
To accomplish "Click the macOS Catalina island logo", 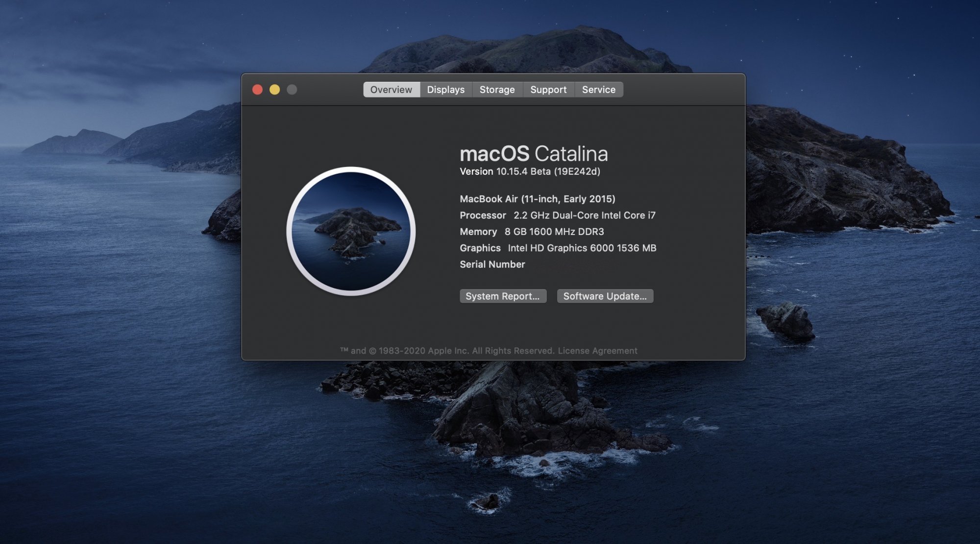I will [x=351, y=231].
